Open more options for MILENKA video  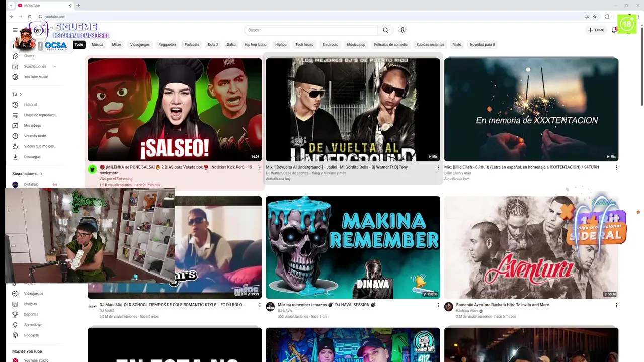(x=260, y=168)
